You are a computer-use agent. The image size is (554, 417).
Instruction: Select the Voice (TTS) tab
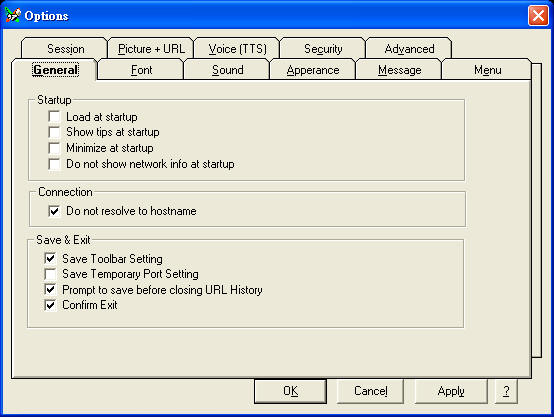tap(237, 48)
